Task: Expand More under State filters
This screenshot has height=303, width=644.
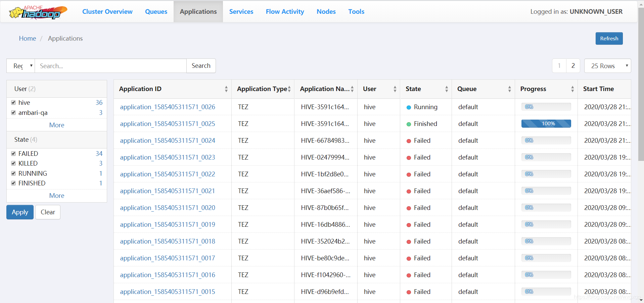Action: point(57,196)
